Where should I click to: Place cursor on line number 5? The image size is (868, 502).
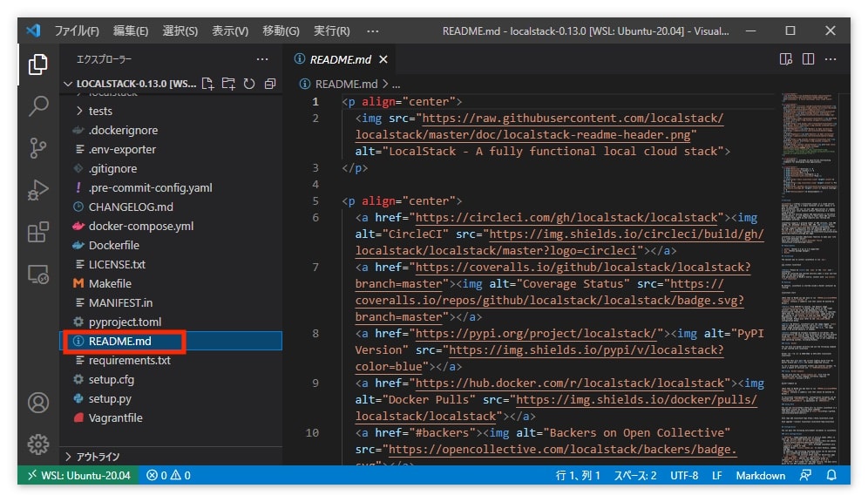pos(315,201)
